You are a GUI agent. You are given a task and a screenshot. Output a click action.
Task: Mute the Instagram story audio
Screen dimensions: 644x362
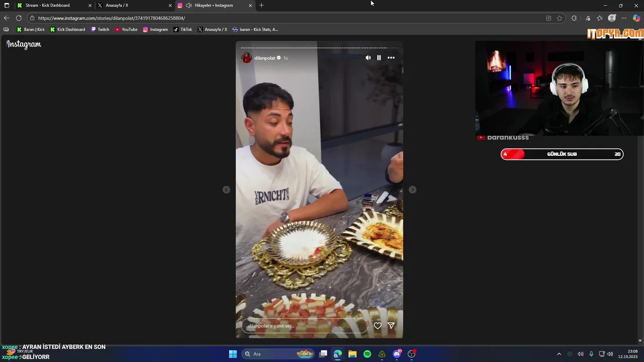(368, 58)
